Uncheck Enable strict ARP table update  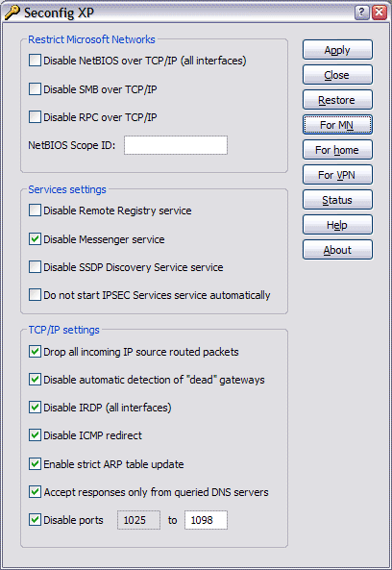point(35,464)
